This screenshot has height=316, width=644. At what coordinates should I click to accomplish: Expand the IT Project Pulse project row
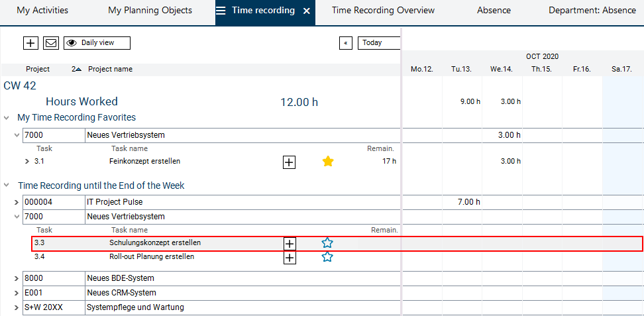coord(17,202)
